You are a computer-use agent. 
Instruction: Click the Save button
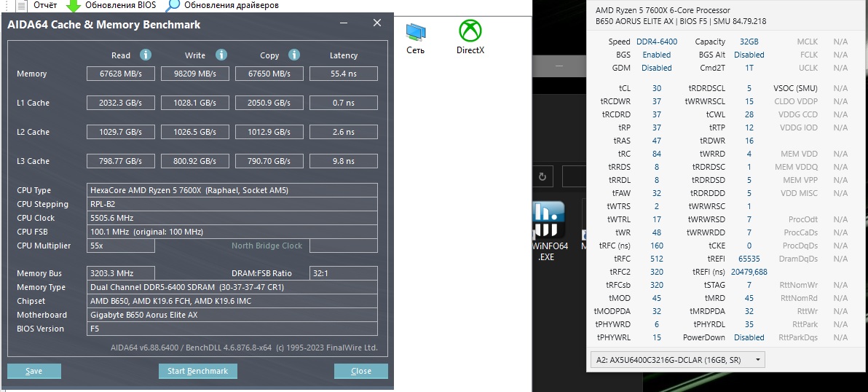tap(33, 371)
